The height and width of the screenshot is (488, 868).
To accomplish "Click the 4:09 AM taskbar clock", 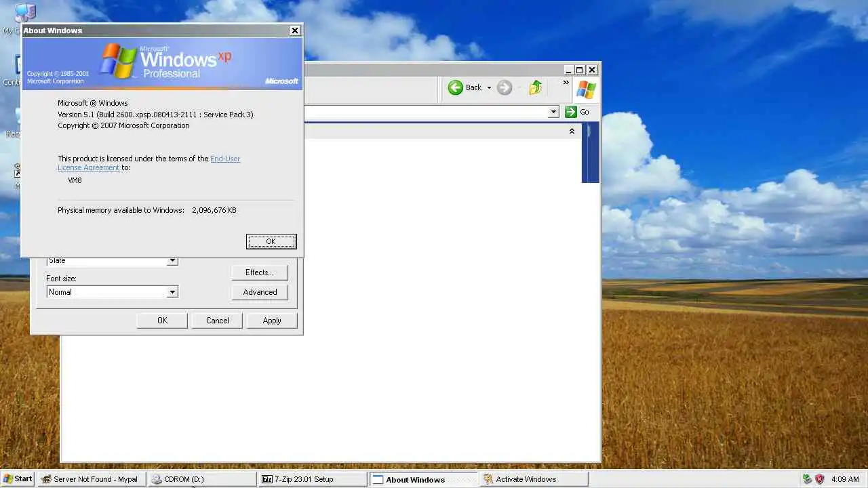I will [x=845, y=479].
